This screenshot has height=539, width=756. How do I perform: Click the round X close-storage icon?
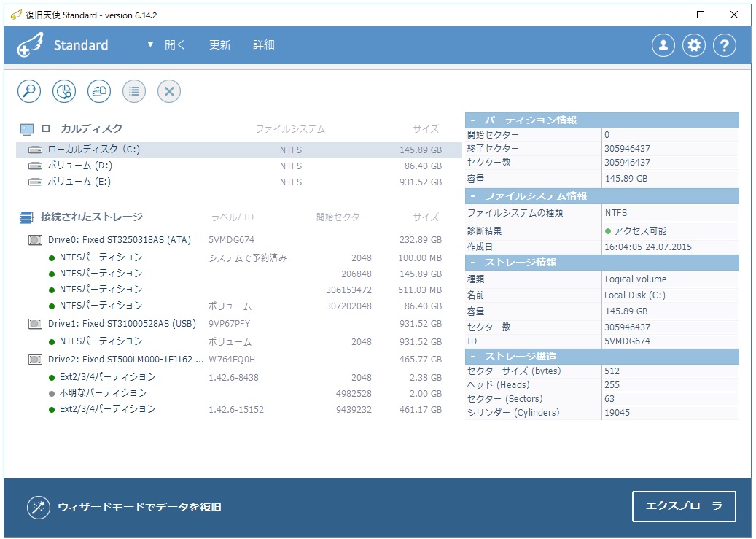point(169,91)
